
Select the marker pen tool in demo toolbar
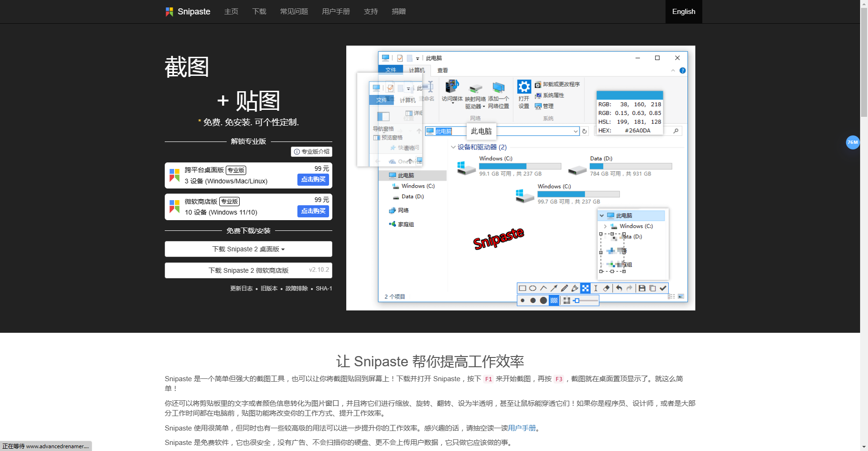pos(575,289)
